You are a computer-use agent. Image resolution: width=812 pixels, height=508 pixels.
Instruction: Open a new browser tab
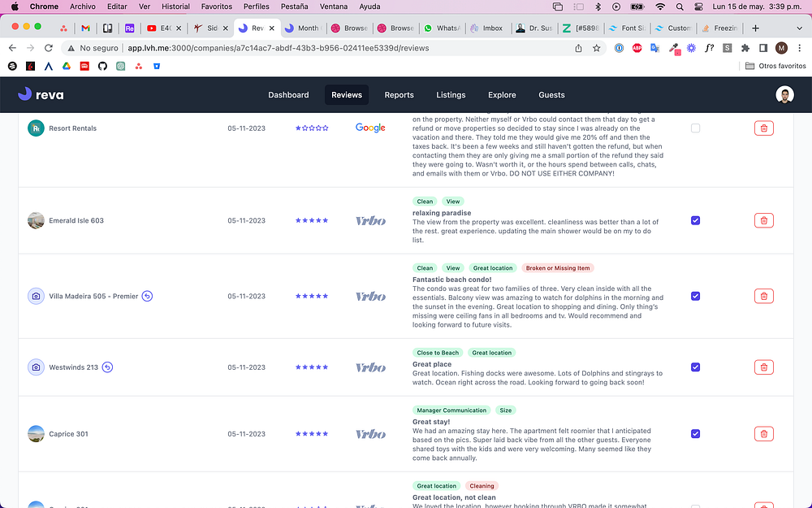(755, 28)
